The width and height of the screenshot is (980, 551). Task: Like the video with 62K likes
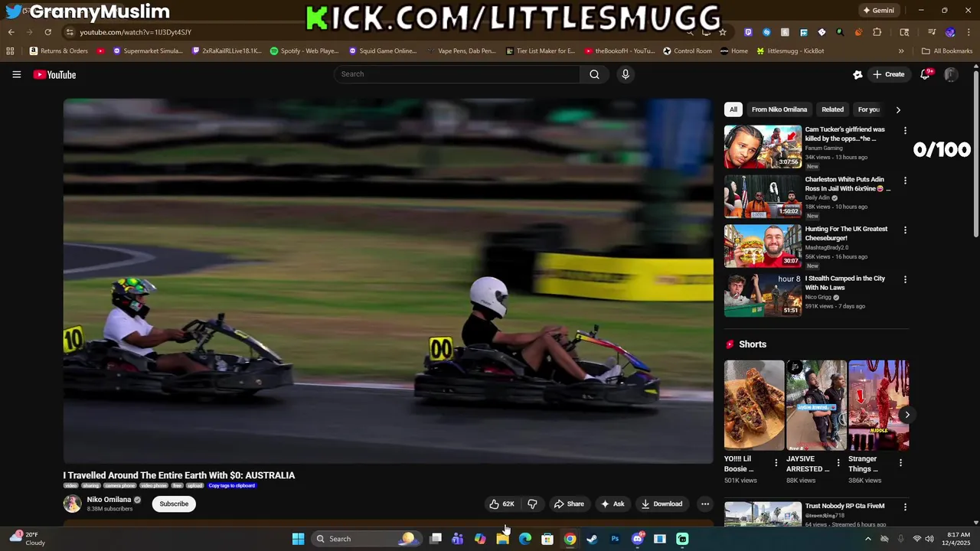coord(501,504)
